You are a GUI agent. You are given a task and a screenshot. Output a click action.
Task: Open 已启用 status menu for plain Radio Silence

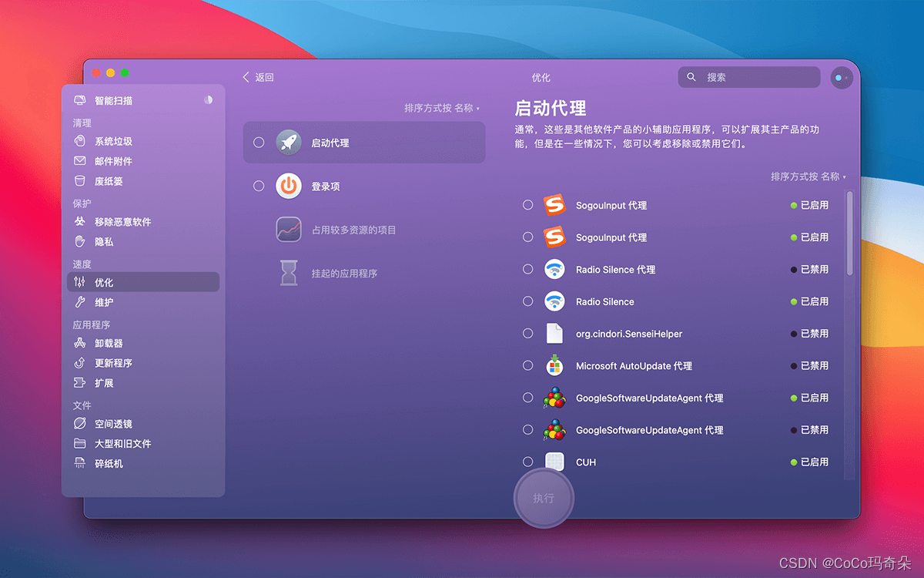(x=809, y=301)
